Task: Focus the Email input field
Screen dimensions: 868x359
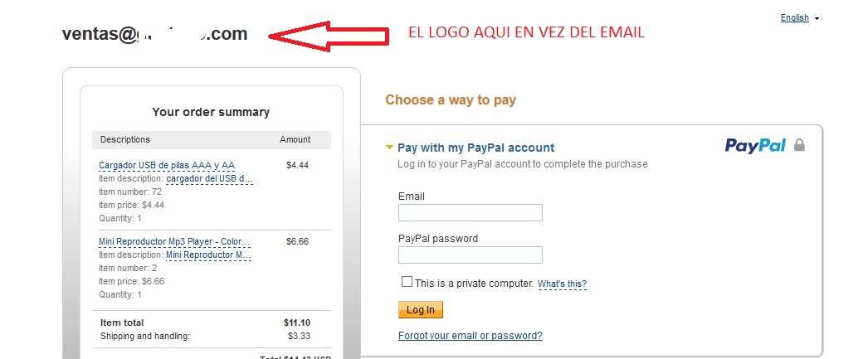Action: [471, 213]
